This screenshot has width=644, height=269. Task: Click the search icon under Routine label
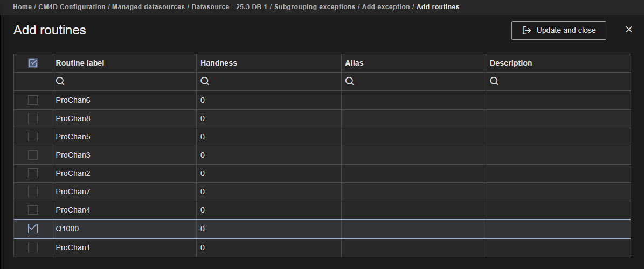coord(60,81)
